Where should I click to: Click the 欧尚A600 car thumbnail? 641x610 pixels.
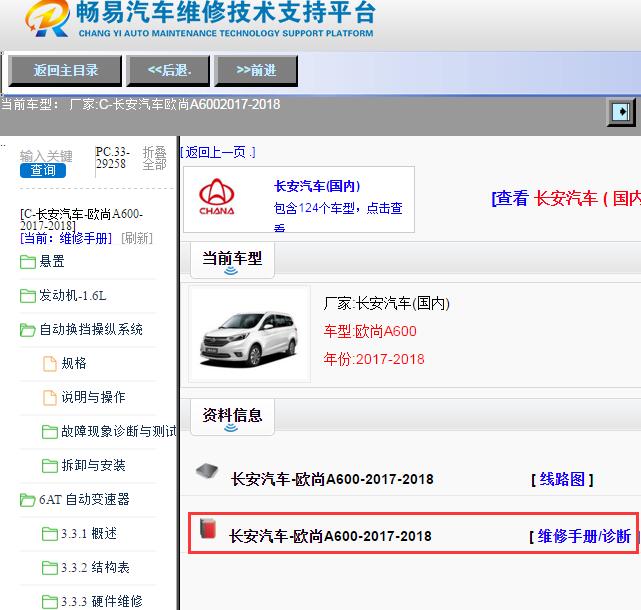(x=250, y=334)
